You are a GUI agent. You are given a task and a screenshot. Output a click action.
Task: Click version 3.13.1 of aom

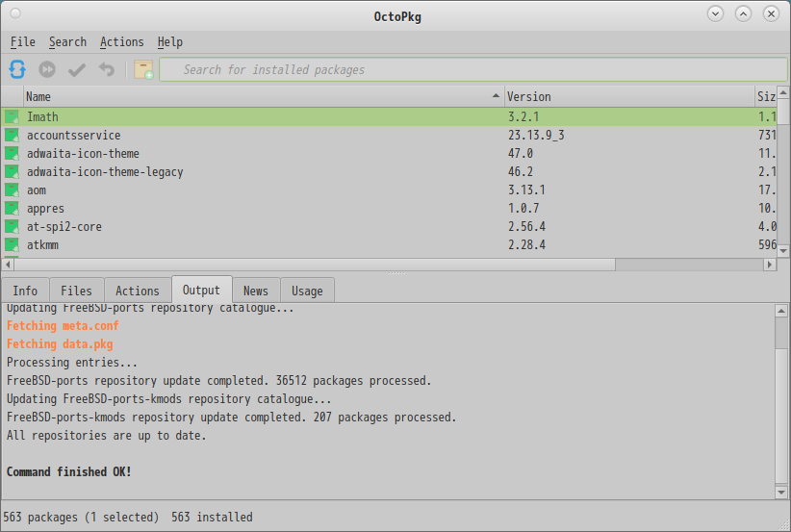tap(526, 190)
